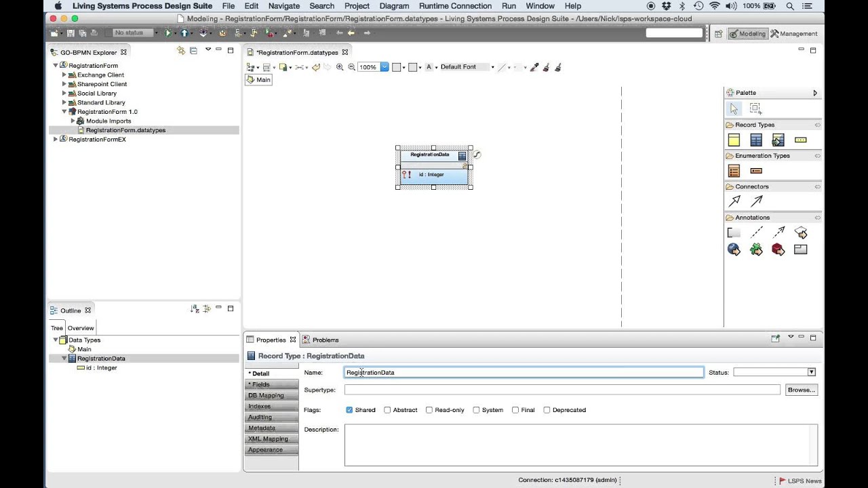
Task: Pick the yellow Field palette icon
Action: (x=800, y=140)
